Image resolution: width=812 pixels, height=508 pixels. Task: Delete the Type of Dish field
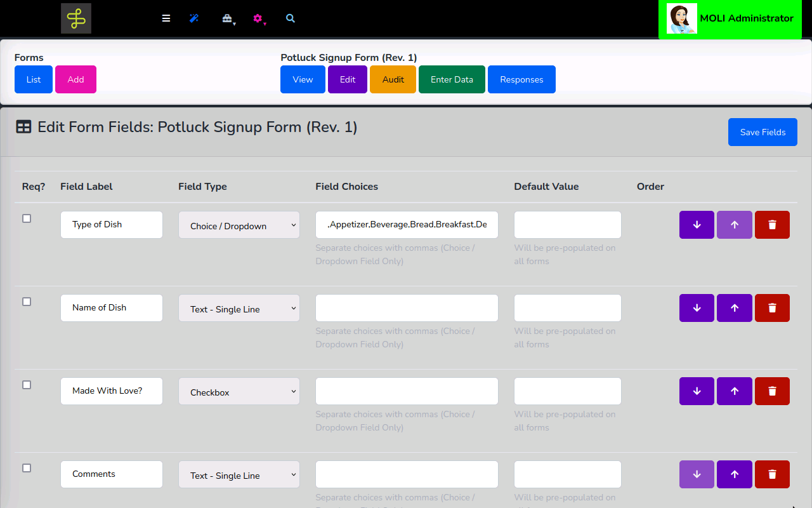(x=772, y=225)
